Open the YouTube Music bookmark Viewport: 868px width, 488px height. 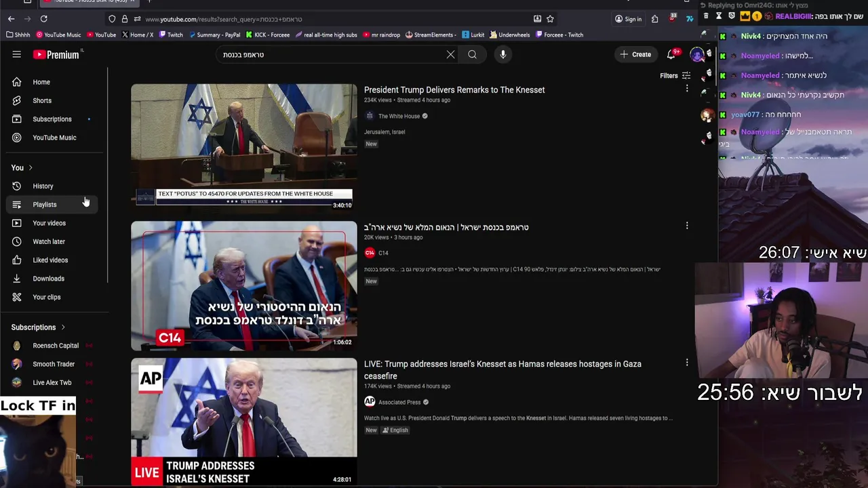point(58,35)
